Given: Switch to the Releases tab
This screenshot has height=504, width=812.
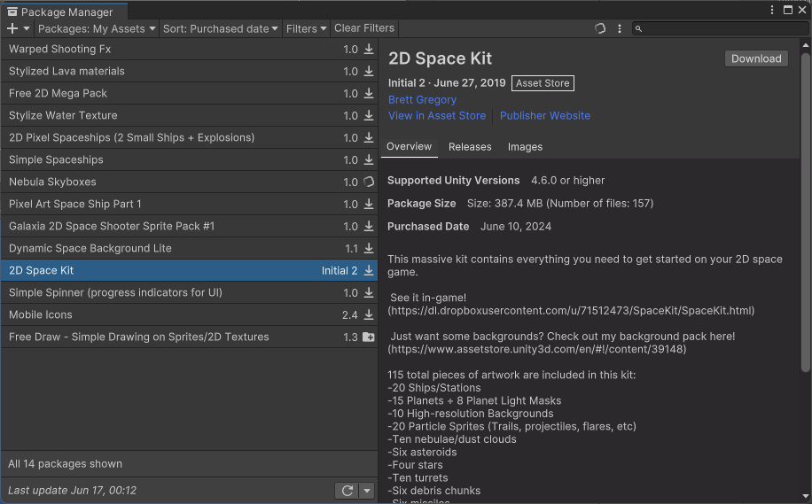Looking at the screenshot, I should click(470, 147).
